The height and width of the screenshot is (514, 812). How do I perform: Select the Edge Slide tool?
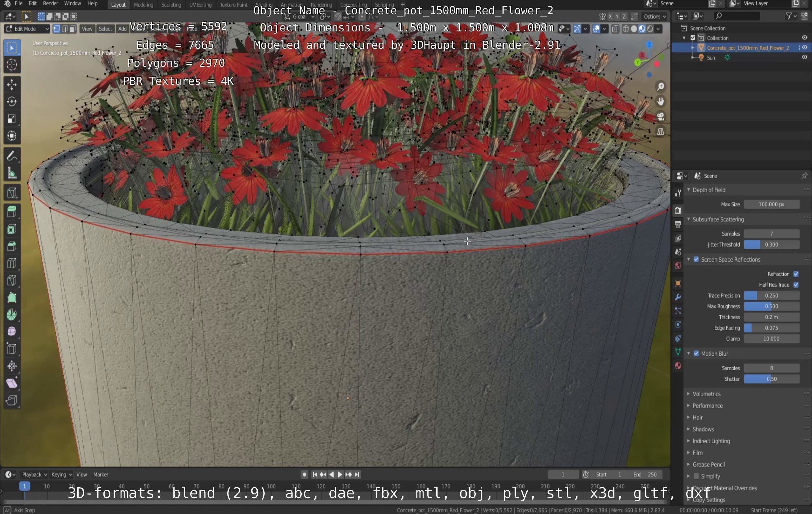point(12,349)
